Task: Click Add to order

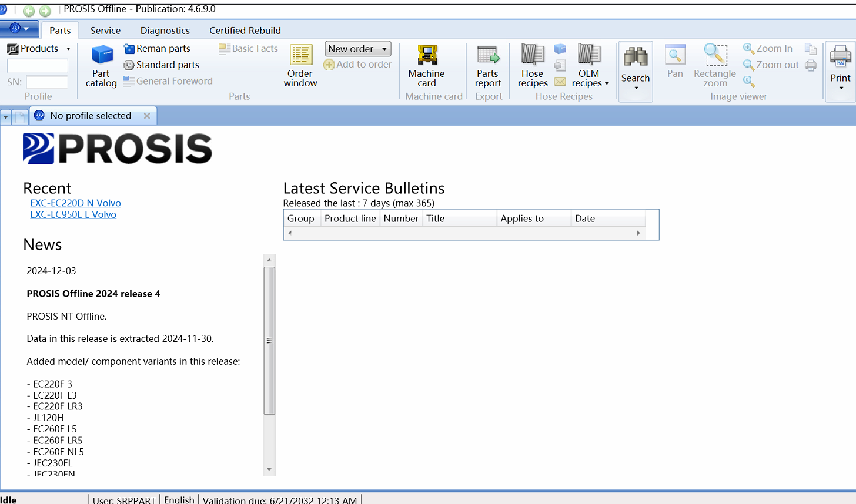Action: (357, 65)
